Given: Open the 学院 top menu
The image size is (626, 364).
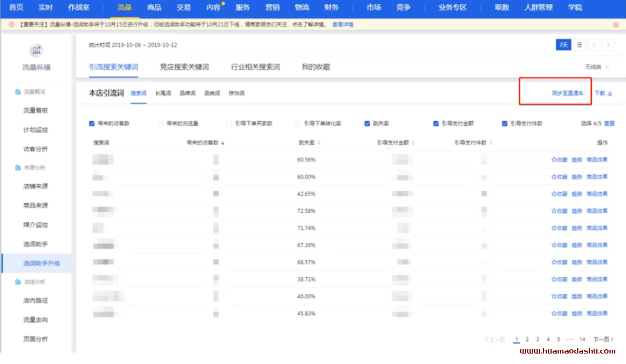Looking at the screenshot, I should (575, 7).
